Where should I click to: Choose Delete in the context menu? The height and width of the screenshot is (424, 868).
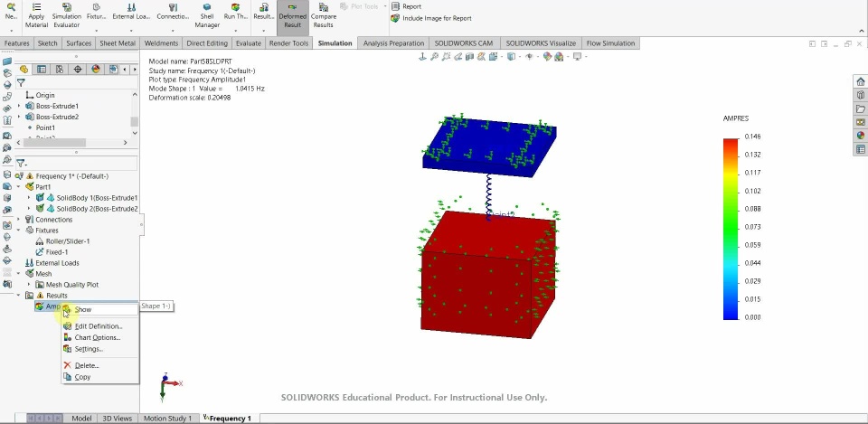click(x=99, y=366)
